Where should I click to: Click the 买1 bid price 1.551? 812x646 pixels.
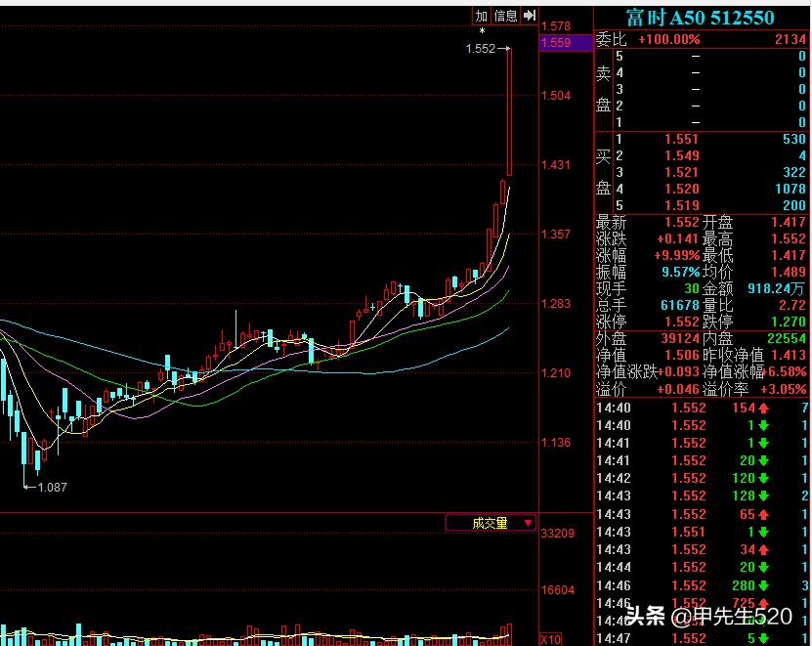(x=681, y=139)
